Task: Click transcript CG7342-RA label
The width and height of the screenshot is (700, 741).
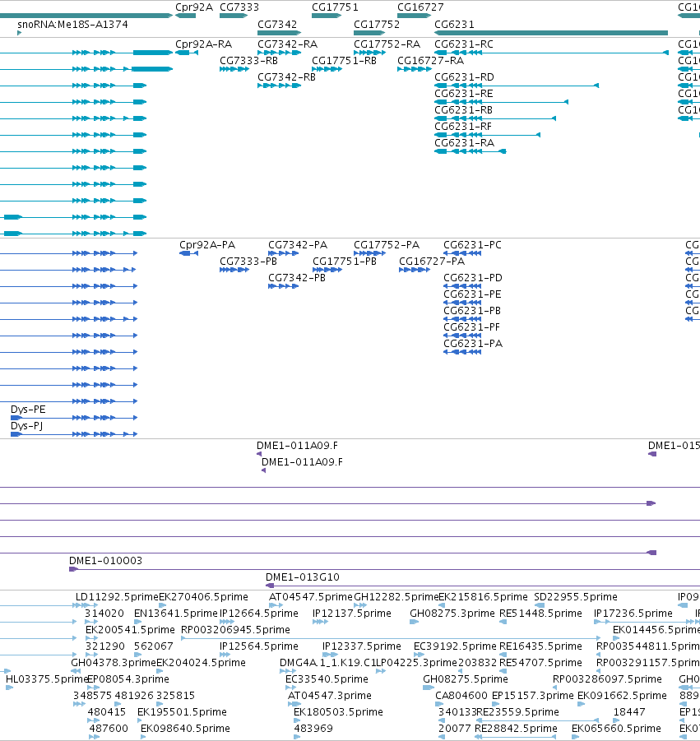Action: coord(287,44)
